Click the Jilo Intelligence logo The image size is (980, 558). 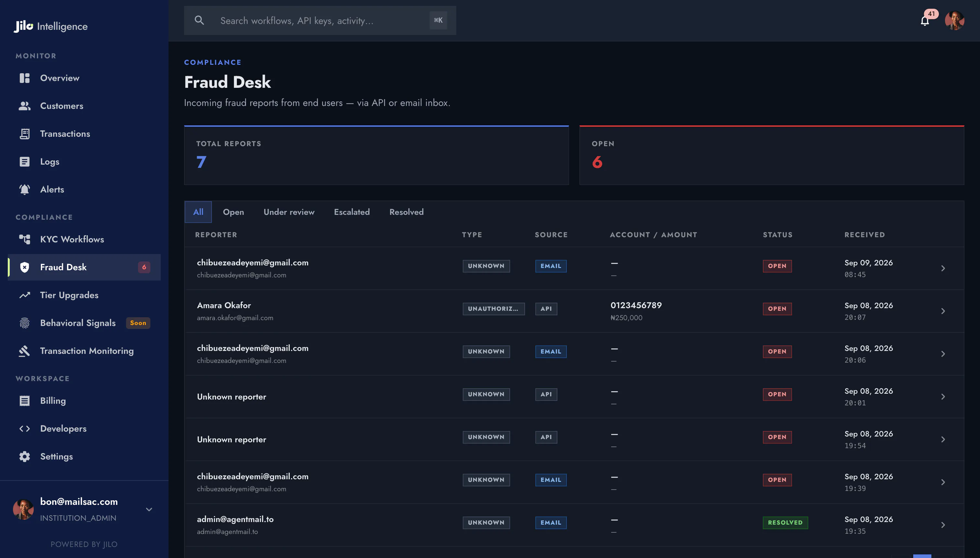pyautogui.click(x=51, y=26)
